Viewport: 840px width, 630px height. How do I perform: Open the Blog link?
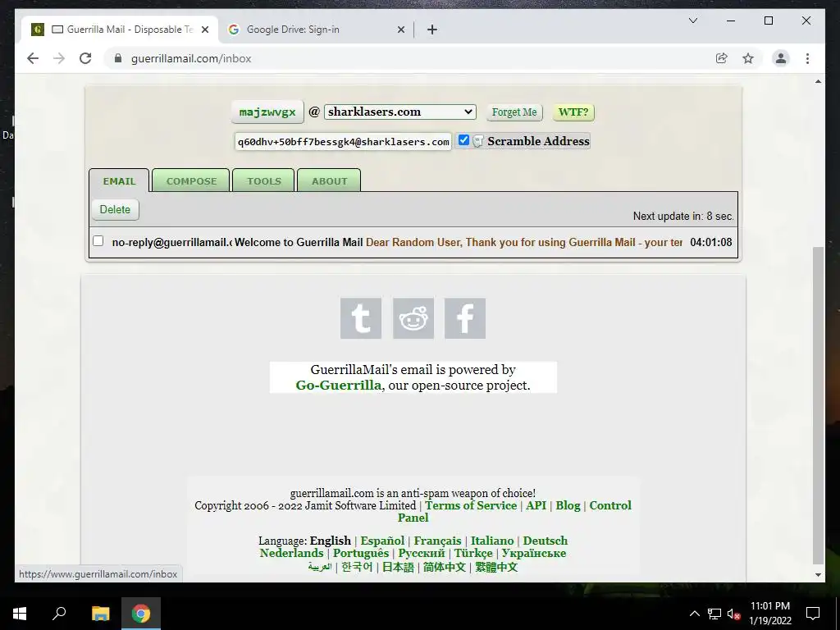tap(568, 505)
